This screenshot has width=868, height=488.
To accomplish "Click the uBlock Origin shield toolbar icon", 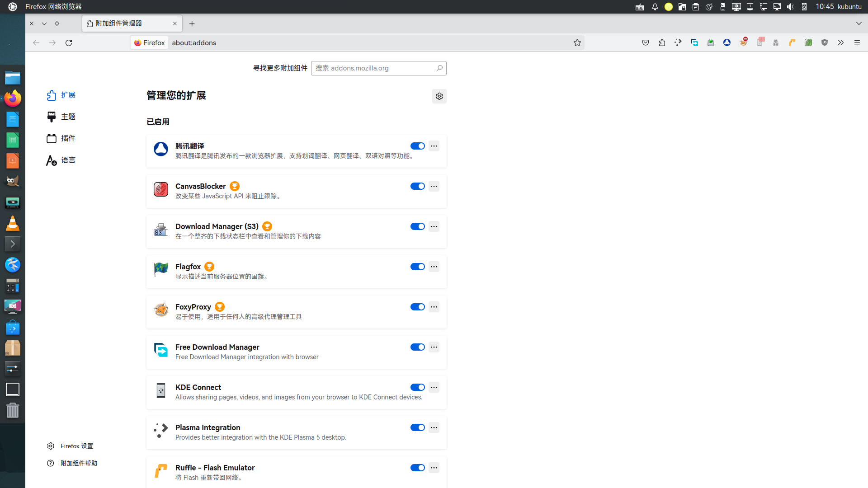I will pos(825,42).
